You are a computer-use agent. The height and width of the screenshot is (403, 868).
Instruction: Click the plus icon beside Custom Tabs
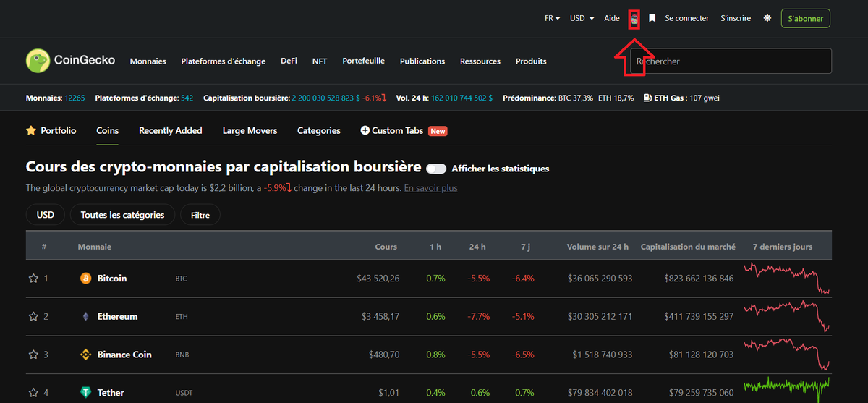[x=365, y=131]
